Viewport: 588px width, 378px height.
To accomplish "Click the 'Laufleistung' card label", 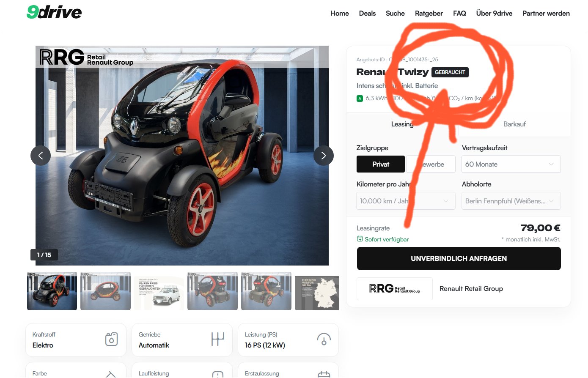I will (154, 373).
